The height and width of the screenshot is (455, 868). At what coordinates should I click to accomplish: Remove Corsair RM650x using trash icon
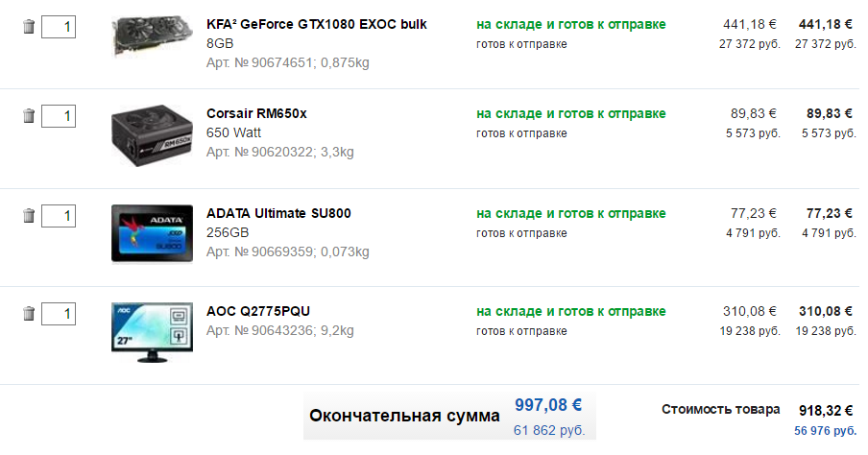tap(29, 116)
